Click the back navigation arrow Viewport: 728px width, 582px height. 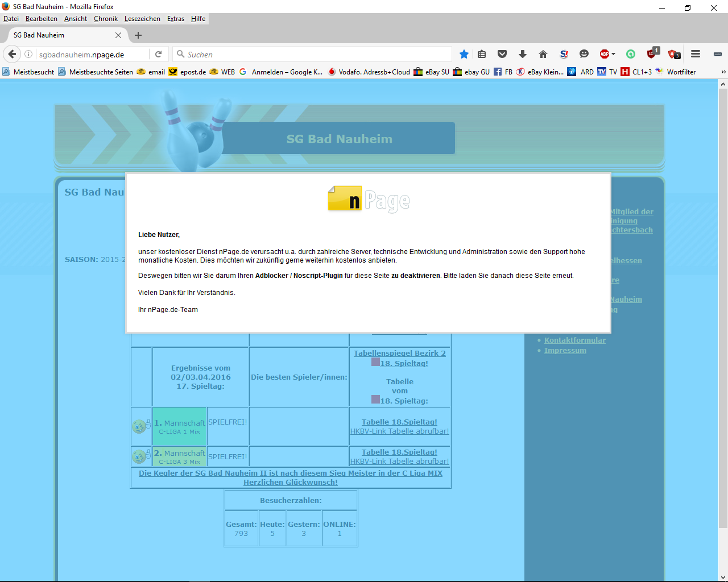tap(12, 54)
